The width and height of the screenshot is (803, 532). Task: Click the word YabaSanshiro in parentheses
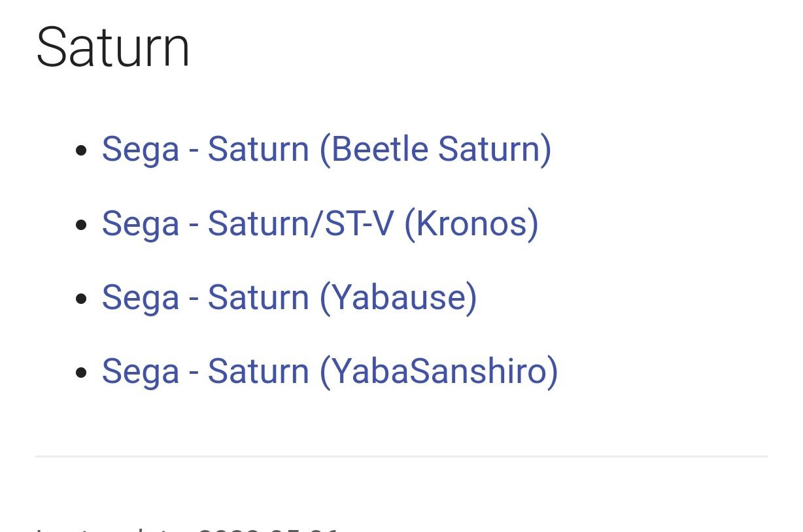point(439,371)
